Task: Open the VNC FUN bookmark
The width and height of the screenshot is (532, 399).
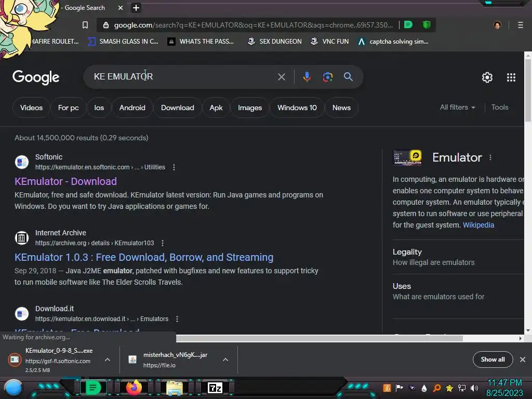Action: tap(329, 42)
